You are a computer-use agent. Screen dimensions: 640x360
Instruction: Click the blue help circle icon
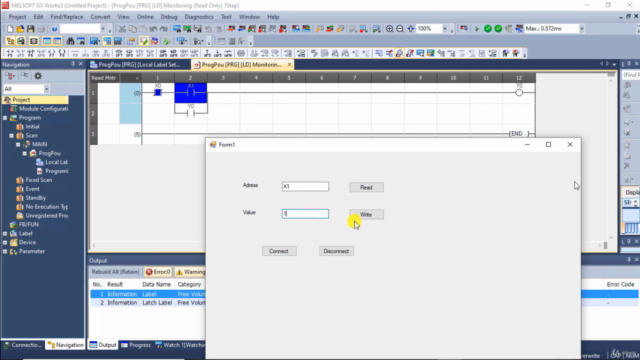(54, 29)
